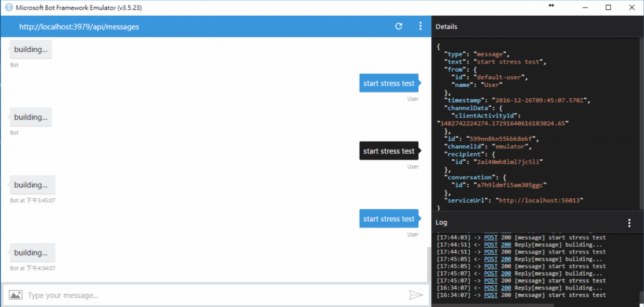Open 200 link in [17:45:07] Reply building row

tap(506, 273)
